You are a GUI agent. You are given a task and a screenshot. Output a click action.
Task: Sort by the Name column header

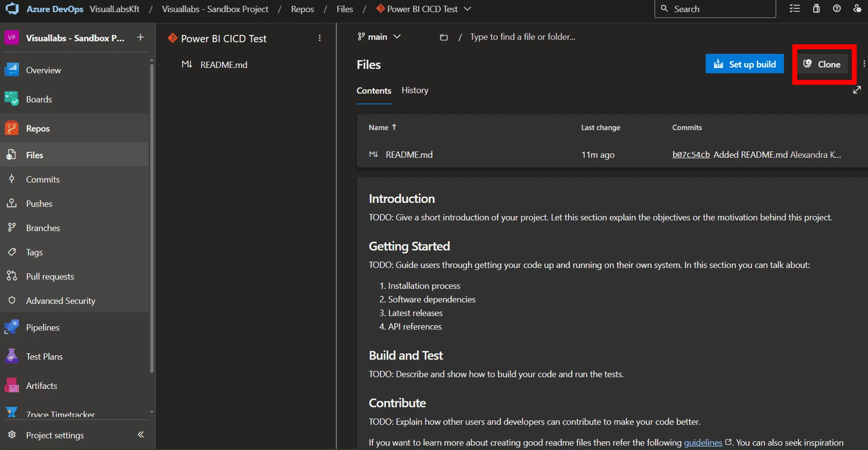pyautogui.click(x=382, y=127)
